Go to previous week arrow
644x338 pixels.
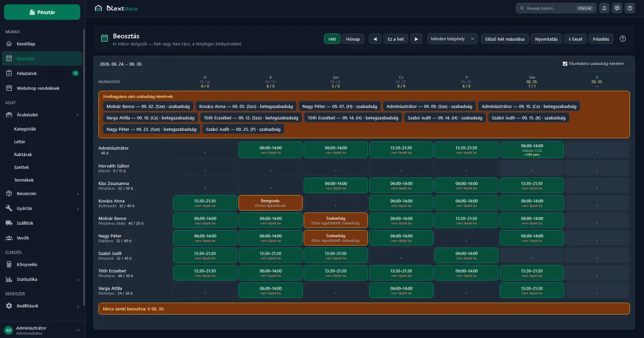375,39
